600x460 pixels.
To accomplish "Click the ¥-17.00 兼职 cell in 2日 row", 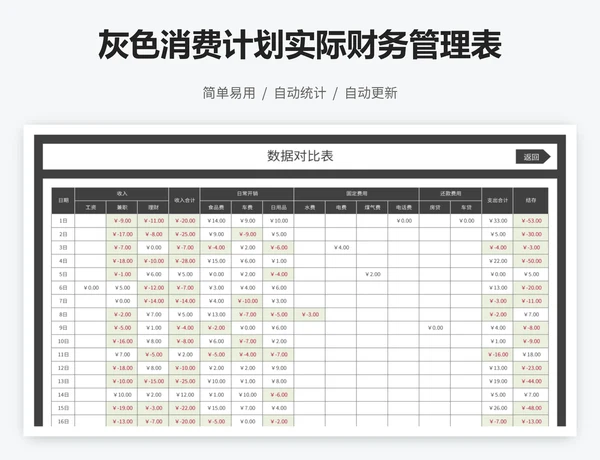I will click(122, 234).
